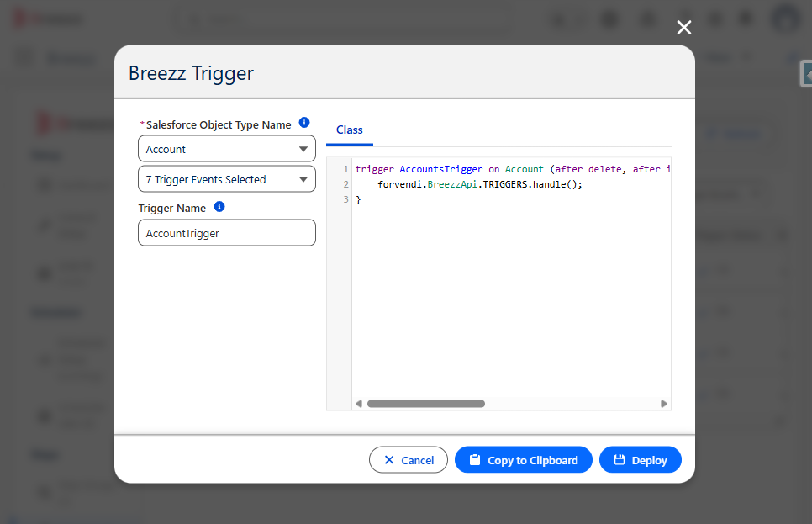Copy trigger code to clipboard
The image size is (812, 524).
pos(524,460)
